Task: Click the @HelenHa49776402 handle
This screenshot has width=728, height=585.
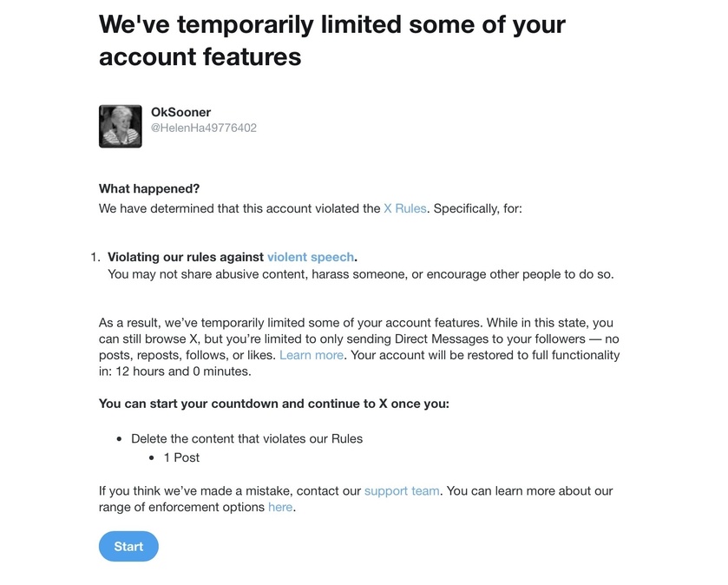Action: [x=203, y=128]
